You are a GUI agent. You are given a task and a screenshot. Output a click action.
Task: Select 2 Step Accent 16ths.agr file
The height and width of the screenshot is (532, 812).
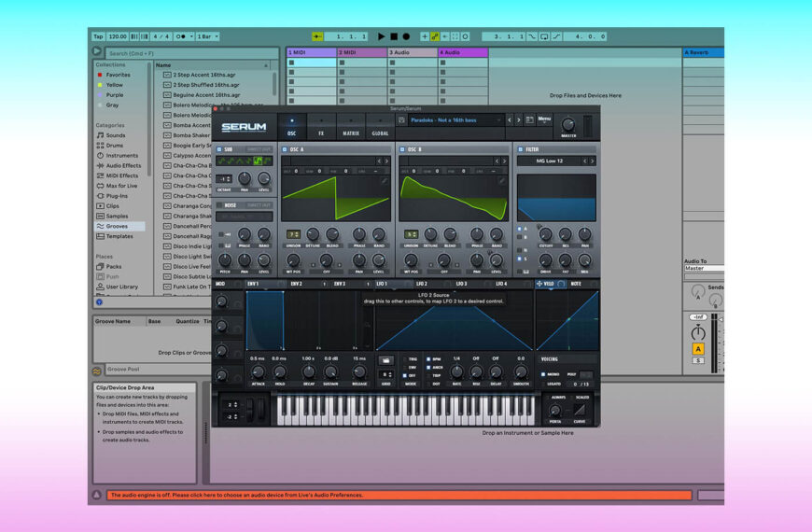203,75
